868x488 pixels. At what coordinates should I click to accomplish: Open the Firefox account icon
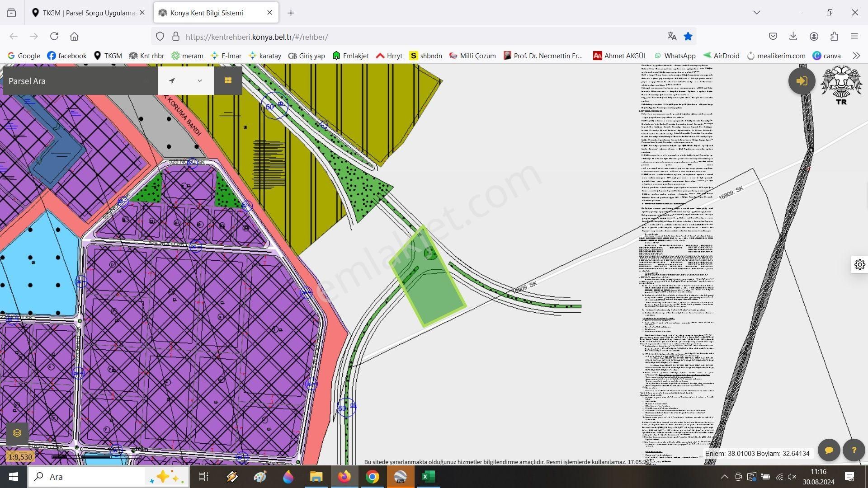click(x=814, y=36)
